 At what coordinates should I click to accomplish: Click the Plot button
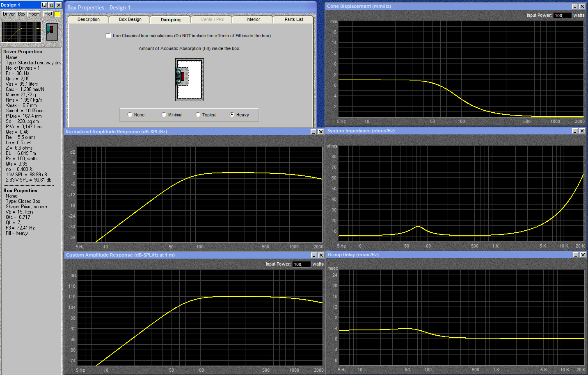[48, 14]
